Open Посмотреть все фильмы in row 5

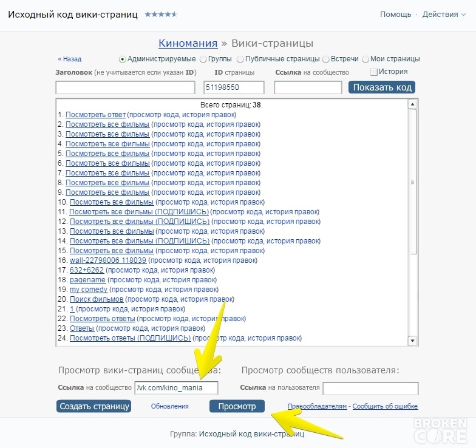107,154
